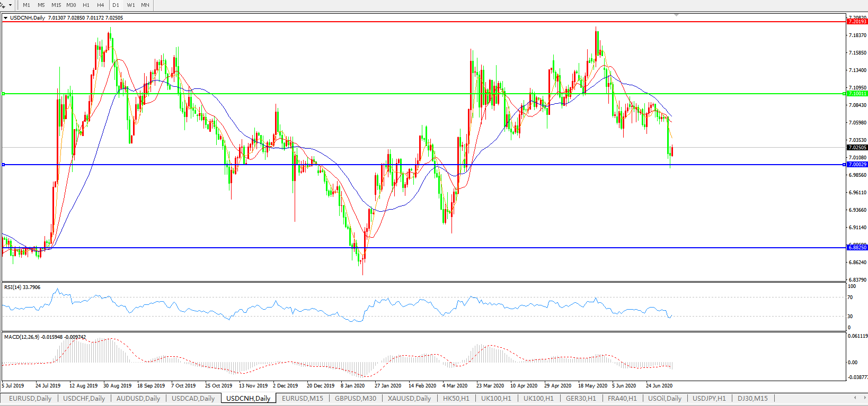Go to the USOil,Daily chart tab
This screenshot has height=406, width=868.
665,398
